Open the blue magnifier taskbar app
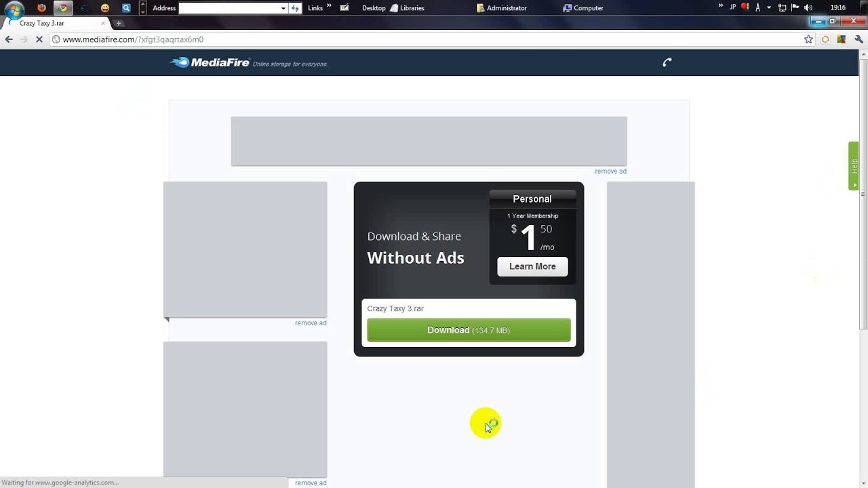 pyautogui.click(x=126, y=8)
